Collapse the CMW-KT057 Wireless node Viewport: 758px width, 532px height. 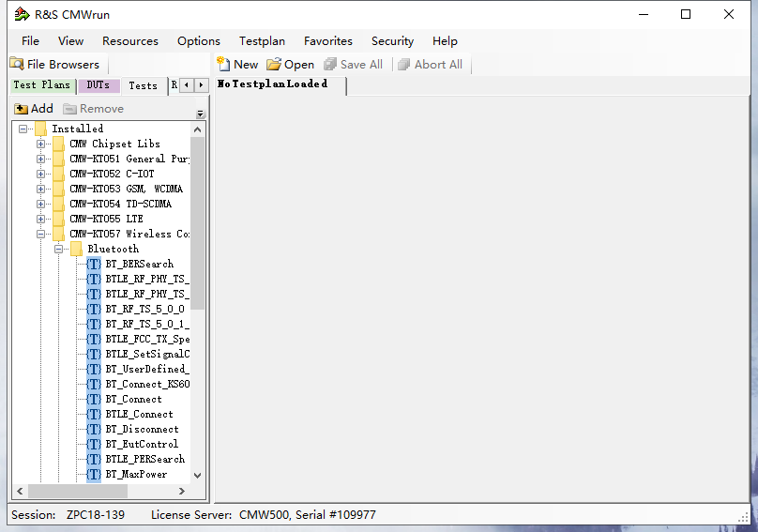click(40, 234)
